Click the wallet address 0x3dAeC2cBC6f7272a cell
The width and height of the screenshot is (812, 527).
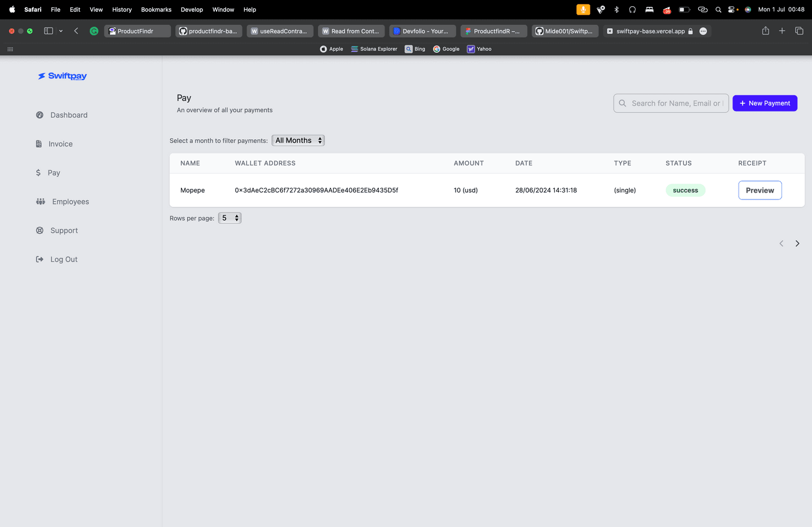point(316,191)
